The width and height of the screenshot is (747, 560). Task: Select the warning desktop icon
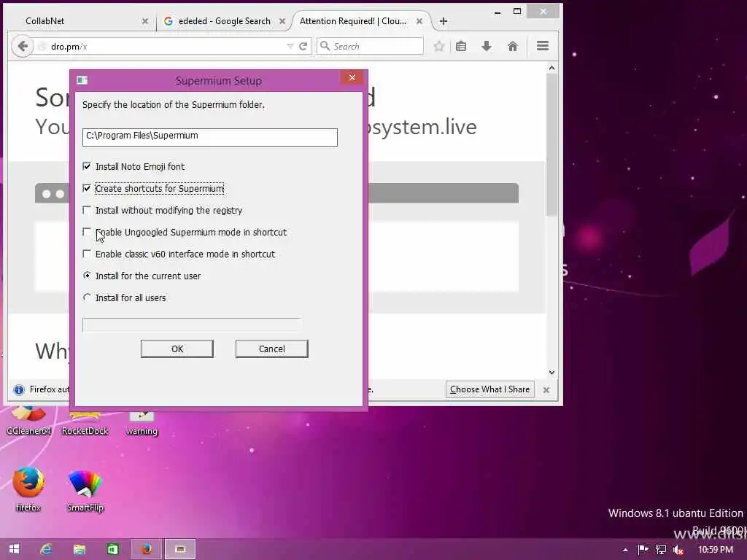point(142,420)
